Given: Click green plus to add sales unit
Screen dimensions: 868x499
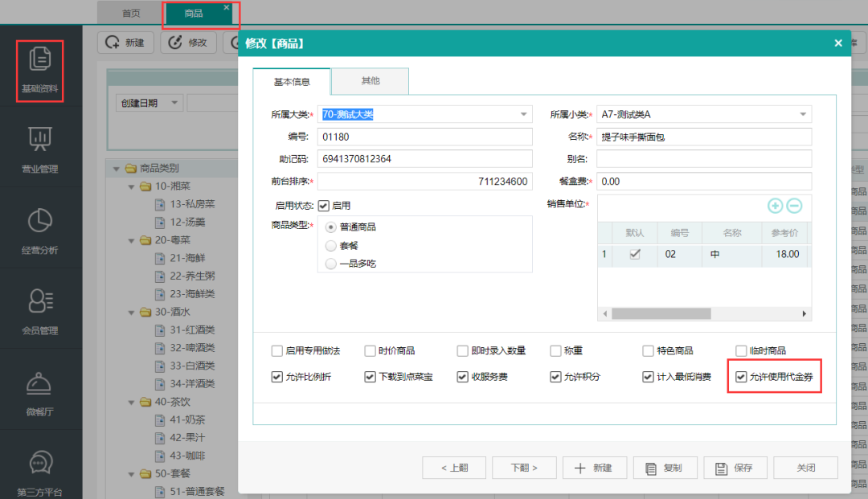Looking at the screenshot, I should [775, 206].
